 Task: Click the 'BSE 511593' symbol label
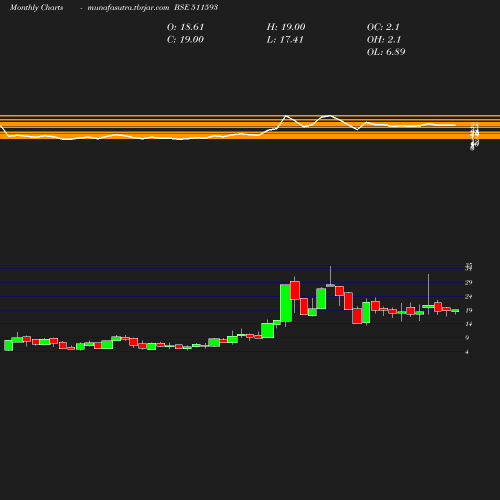[x=196, y=7]
